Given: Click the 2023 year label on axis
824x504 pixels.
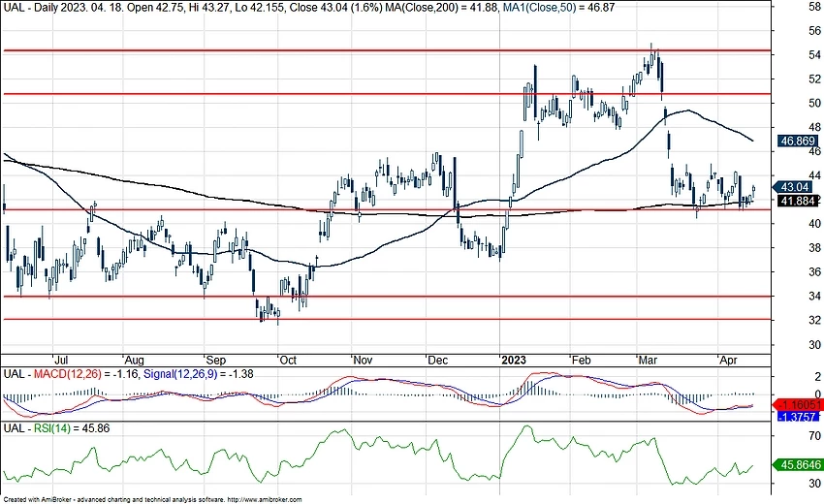Looking at the screenshot, I should point(514,360).
